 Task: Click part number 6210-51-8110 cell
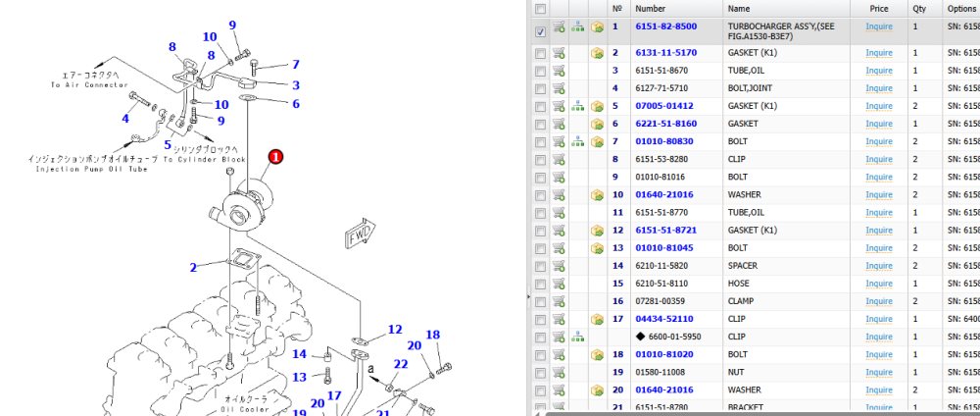tap(661, 284)
